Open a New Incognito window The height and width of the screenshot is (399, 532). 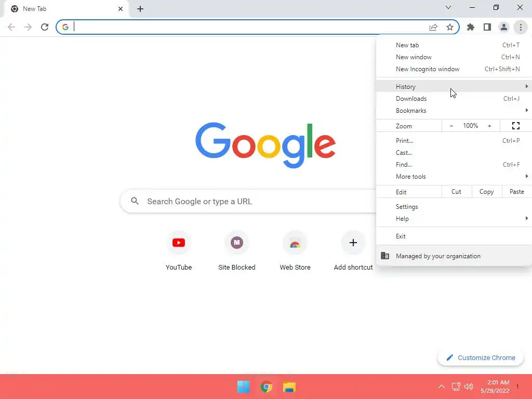click(454, 69)
